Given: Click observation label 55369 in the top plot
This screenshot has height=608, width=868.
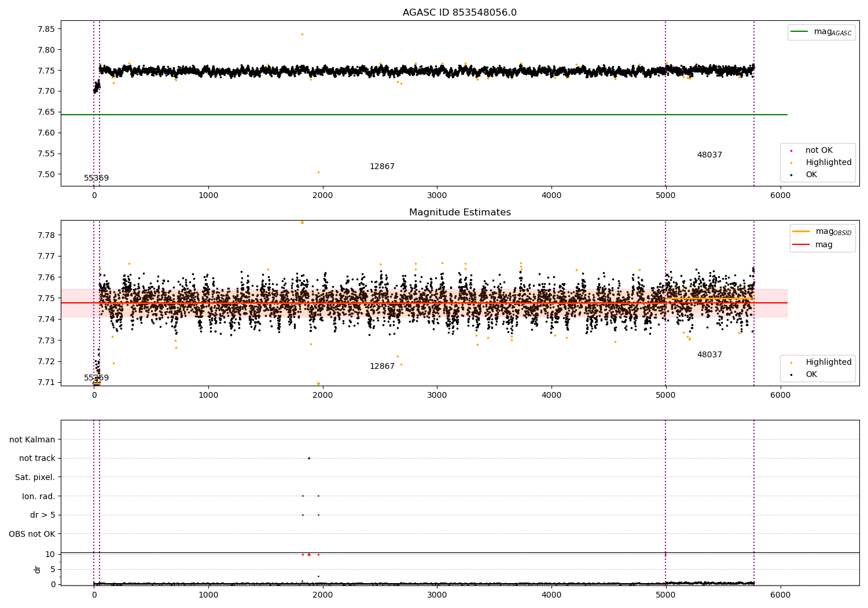Looking at the screenshot, I should (96, 178).
